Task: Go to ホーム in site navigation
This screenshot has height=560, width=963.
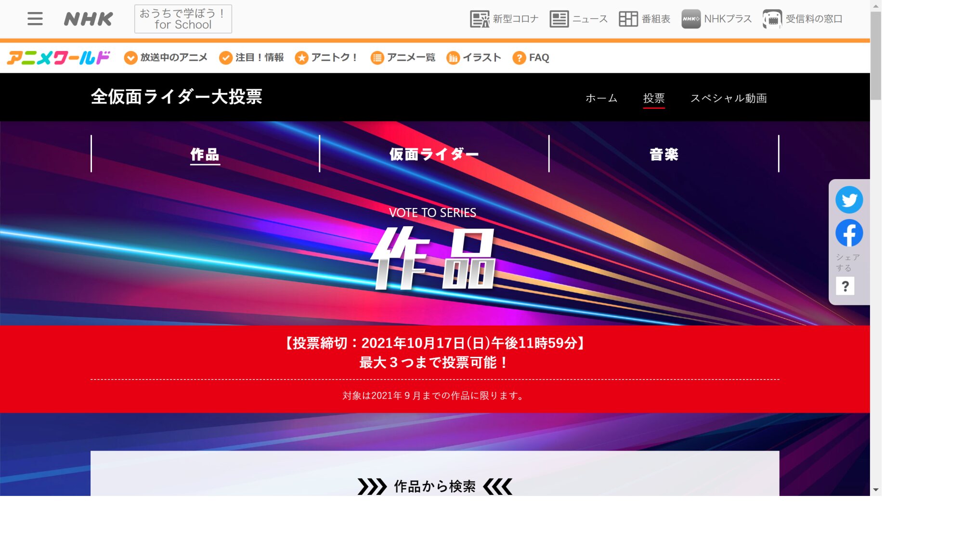Action: (601, 98)
